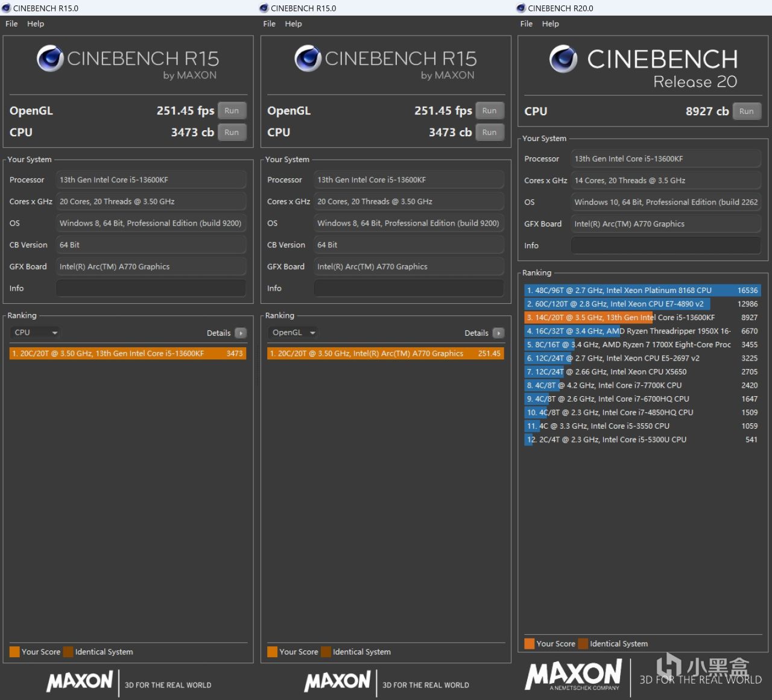The image size is (772, 700).
Task: Select the Core i7-4850HQ ranking row
Action: (642, 412)
